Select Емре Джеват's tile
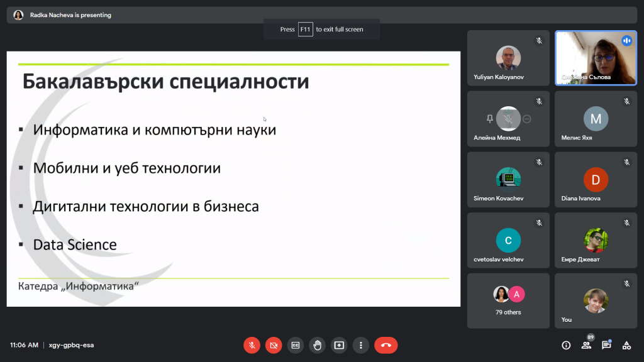Viewport: 644px width, 362px height. (x=596, y=240)
